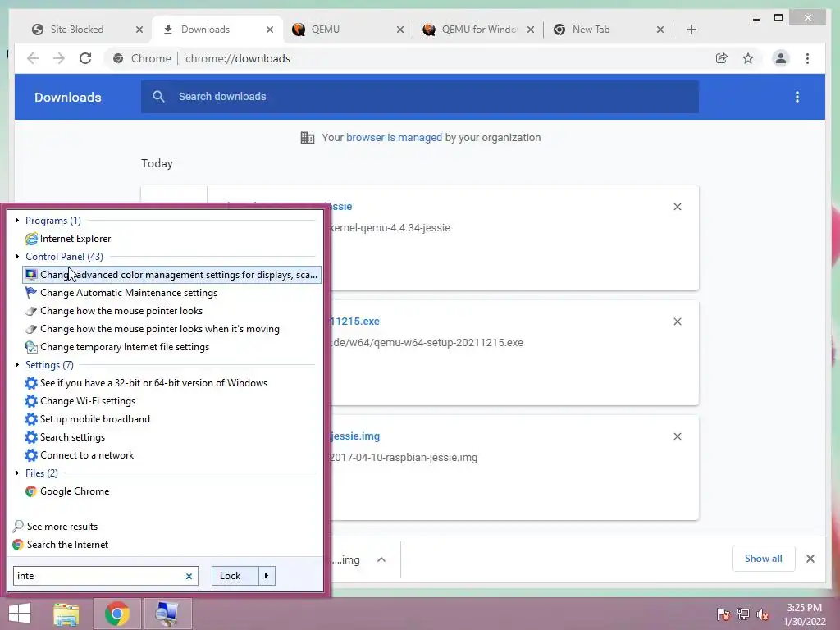Remove the qemu-w64-setup-20211215.exe download entry
Viewport: 840px width, 630px height.
677,322
